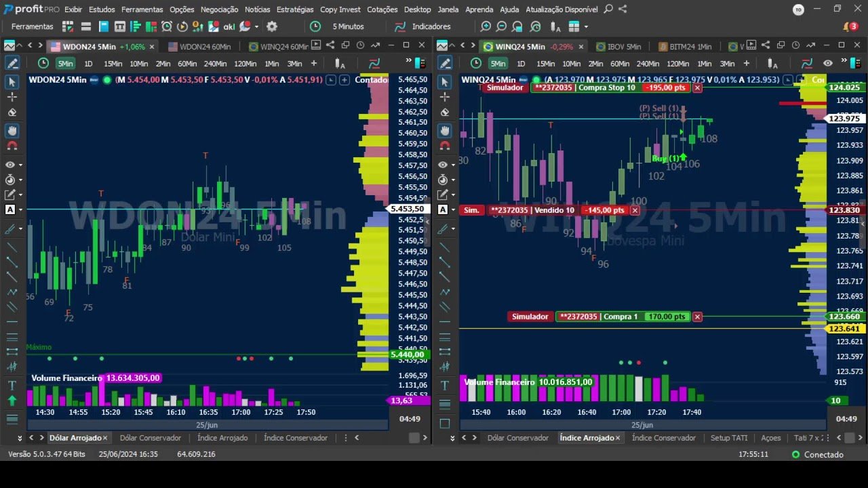The width and height of the screenshot is (868, 488).
Task: Switch to the IBOV 5Min chart tab
Action: [x=618, y=47]
